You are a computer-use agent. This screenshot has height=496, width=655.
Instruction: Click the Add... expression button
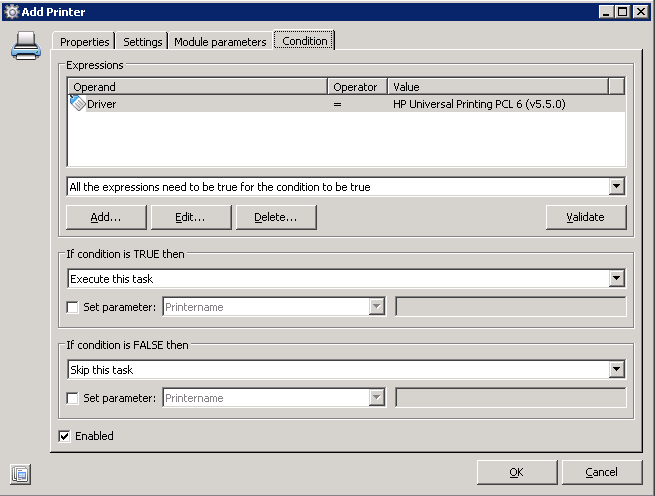pos(106,217)
